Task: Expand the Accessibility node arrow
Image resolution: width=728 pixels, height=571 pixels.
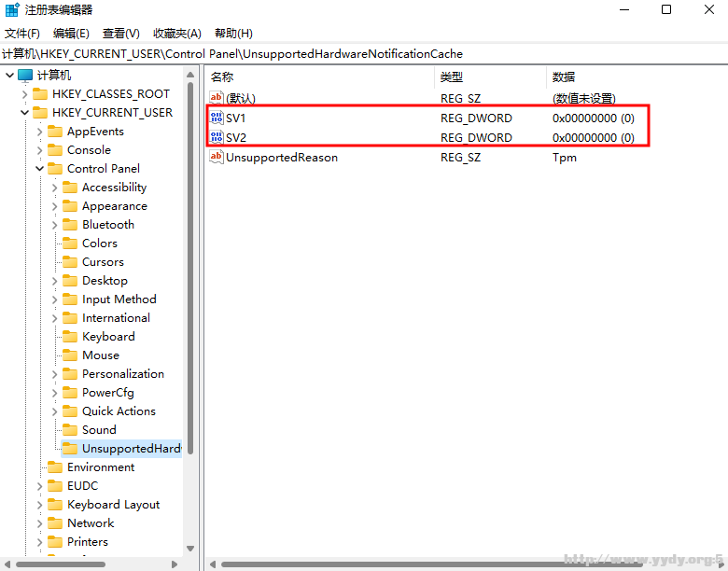Action: tap(54, 188)
